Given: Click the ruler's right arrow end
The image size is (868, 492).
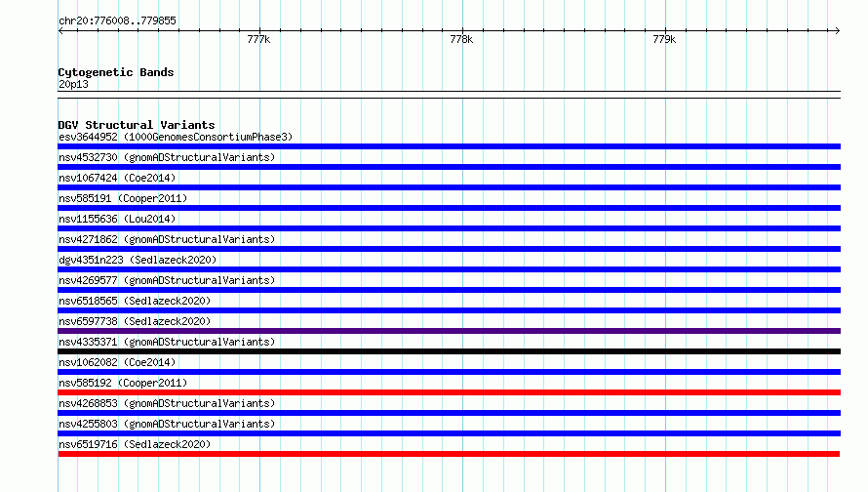Looking at the screenshot, I should click(837, 30).
